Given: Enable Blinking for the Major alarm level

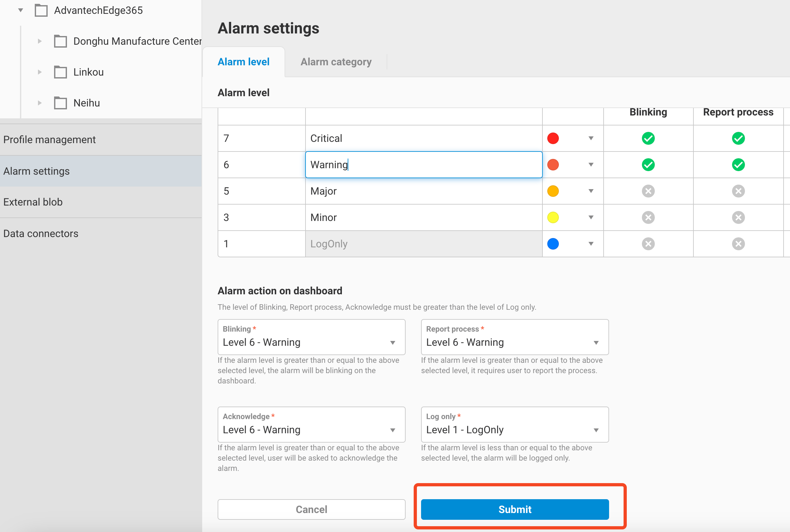Looking at the screenshot, I should [x=647, y=191].
